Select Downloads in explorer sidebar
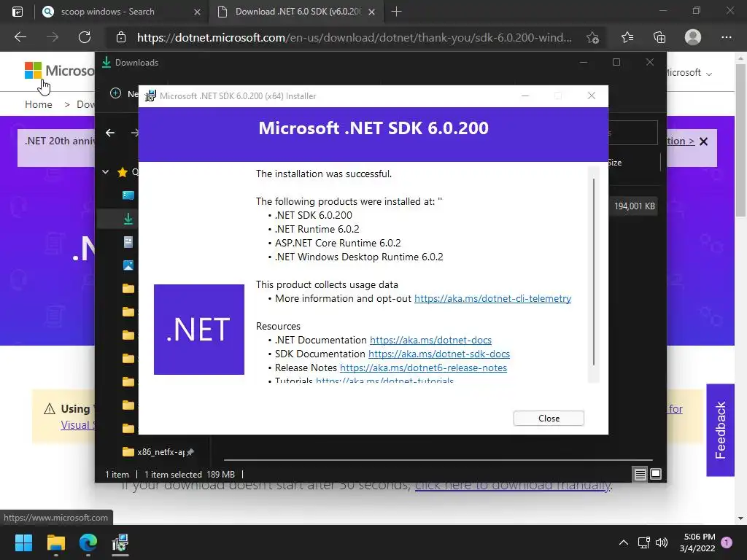 (x=128, y=219)
